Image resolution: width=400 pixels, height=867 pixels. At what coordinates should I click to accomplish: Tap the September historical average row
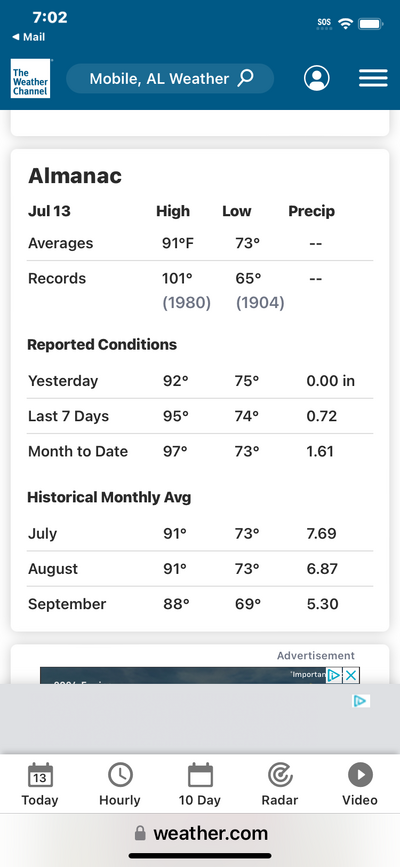tap(200, 604)
